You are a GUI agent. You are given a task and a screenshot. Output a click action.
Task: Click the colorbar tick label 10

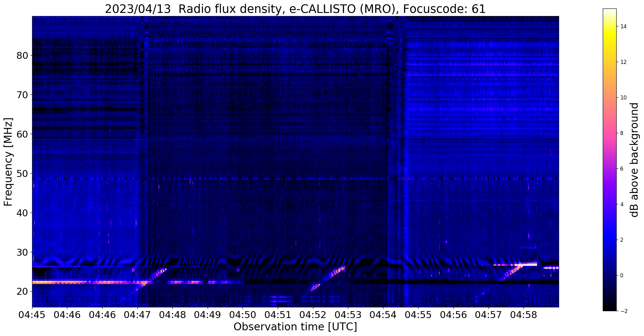(623, 98)
